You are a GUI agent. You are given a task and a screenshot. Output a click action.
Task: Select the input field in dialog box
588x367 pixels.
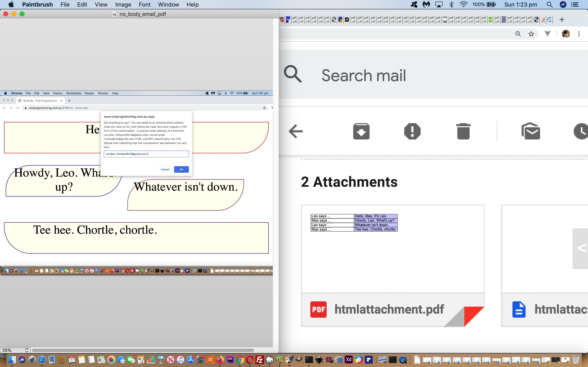coord(146,154)
